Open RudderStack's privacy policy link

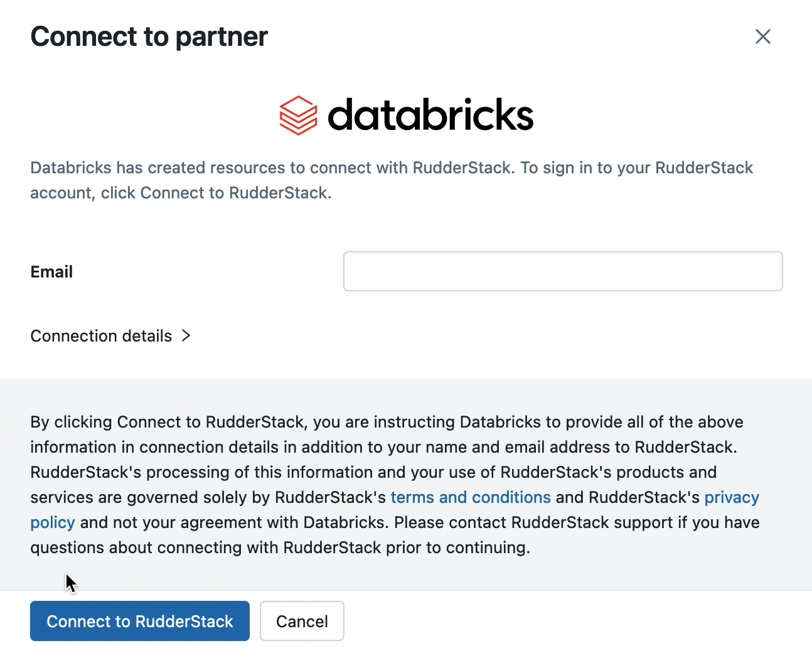click(x=731, y=497)
